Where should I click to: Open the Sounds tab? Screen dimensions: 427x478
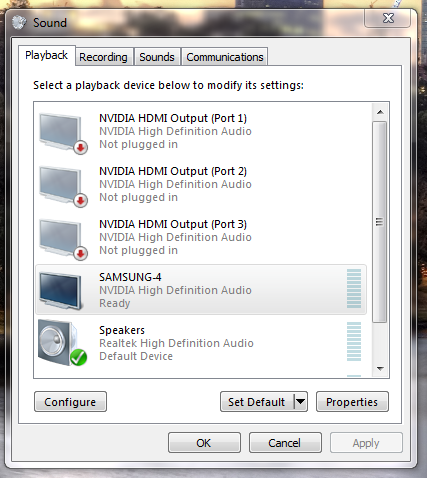(157, 57)
